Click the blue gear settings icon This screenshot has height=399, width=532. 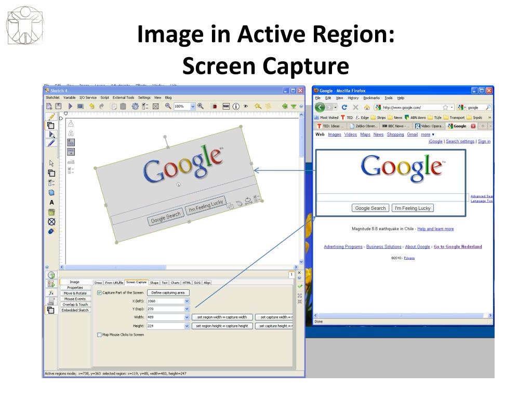click(x=135, y=107)
